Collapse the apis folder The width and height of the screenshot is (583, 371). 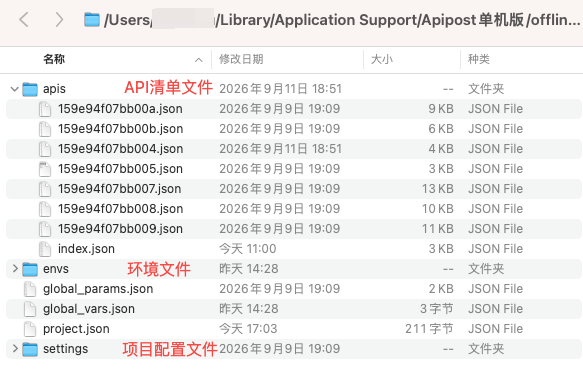tap(15, 89)
